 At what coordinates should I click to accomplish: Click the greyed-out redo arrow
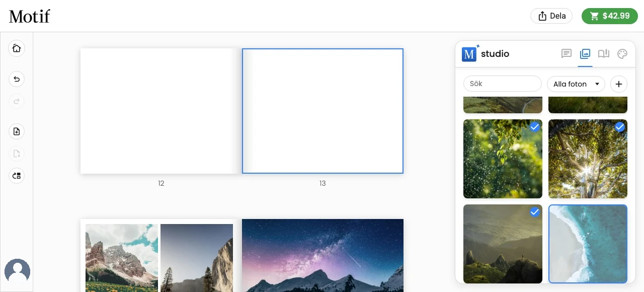click(17, 101)
